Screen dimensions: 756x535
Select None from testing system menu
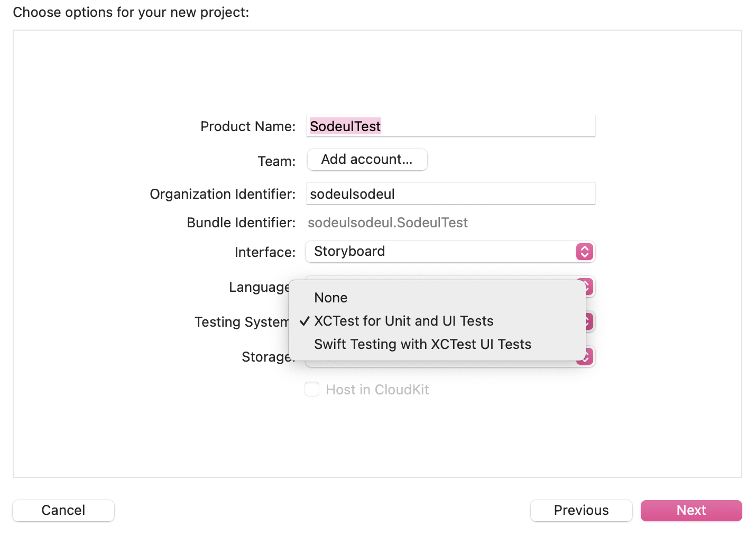tap(331, 298)
